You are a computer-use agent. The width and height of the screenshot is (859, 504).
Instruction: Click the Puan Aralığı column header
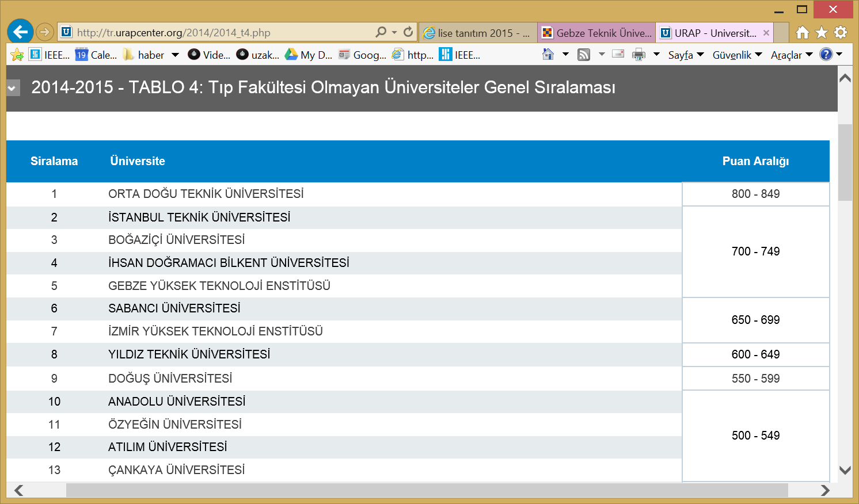[x=755, y=161]
